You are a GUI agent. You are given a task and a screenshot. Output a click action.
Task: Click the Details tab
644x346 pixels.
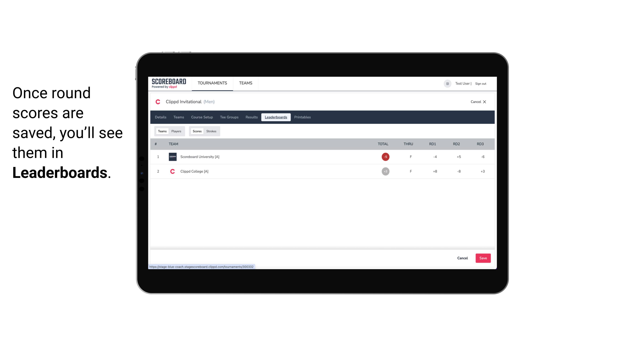tap(160, 117)
